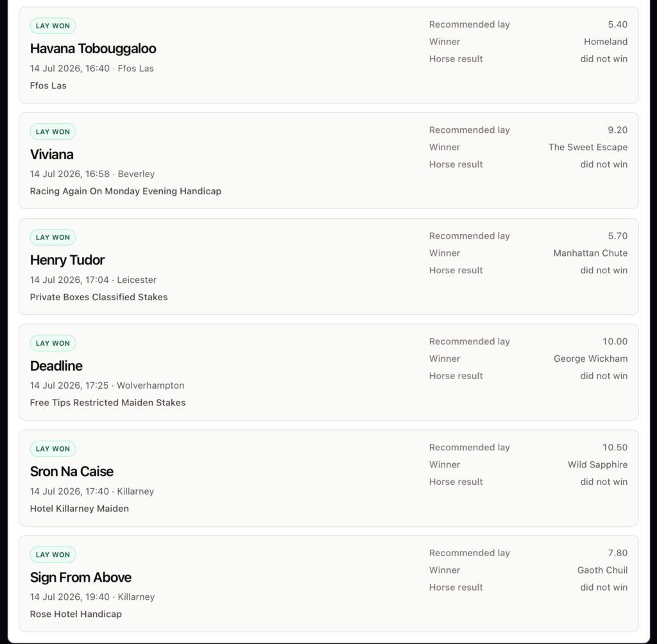Select the Sron Na Caise title
Screen dimensions: 657x644
pyautogui.click(x=72, y=471)
